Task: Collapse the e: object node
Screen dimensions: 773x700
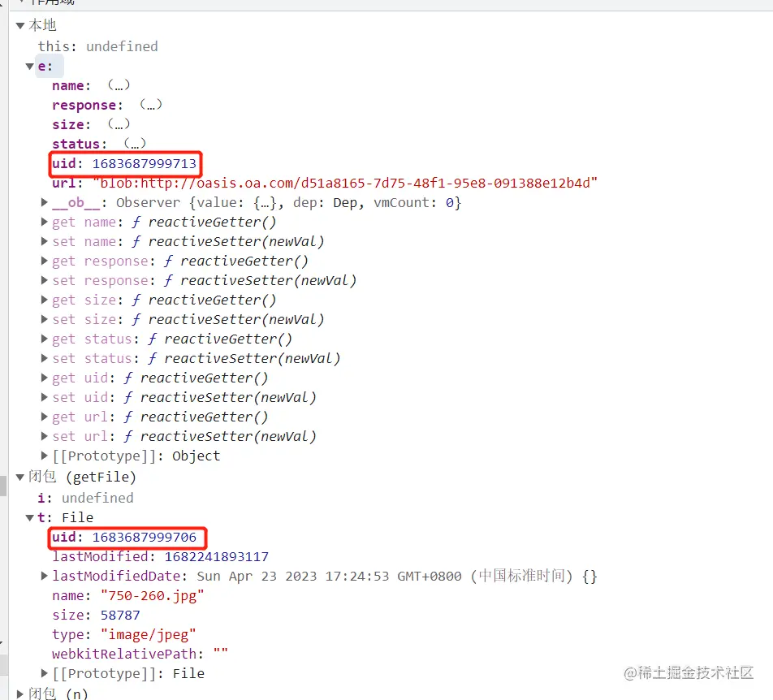Action: [x=30, y=66]
